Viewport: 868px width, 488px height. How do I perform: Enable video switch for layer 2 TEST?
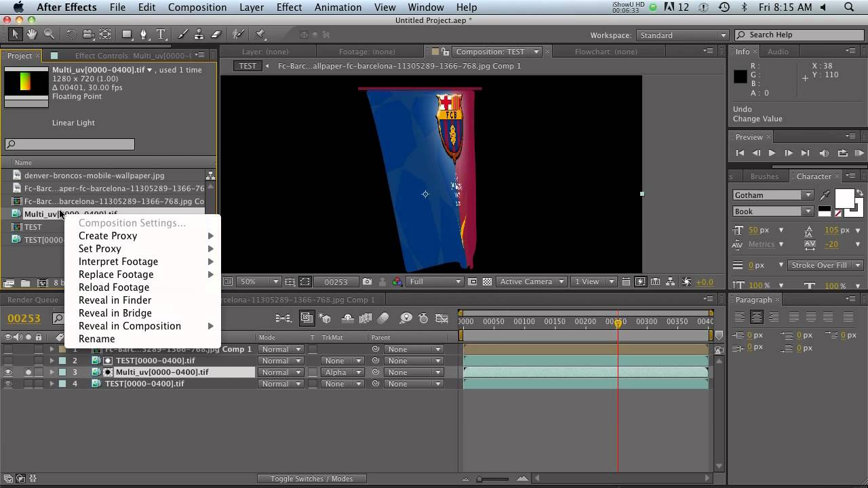click(x=8, y=361)
